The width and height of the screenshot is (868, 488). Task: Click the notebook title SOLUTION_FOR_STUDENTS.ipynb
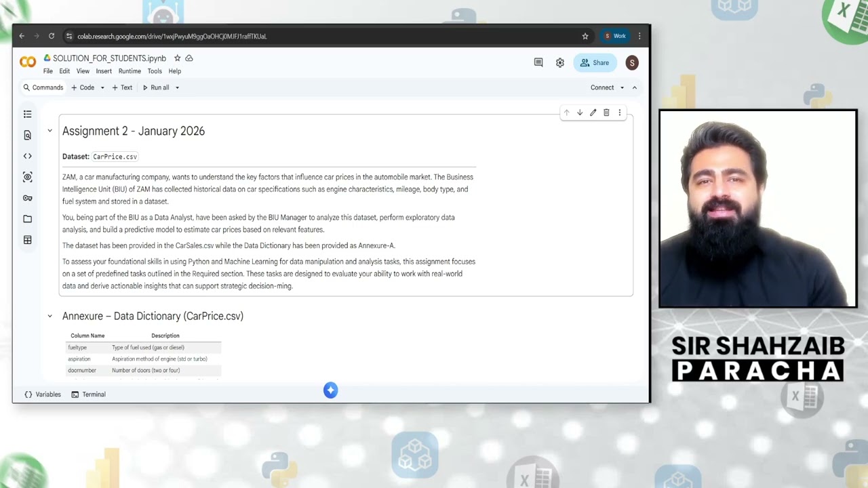(x=109, y=58)
